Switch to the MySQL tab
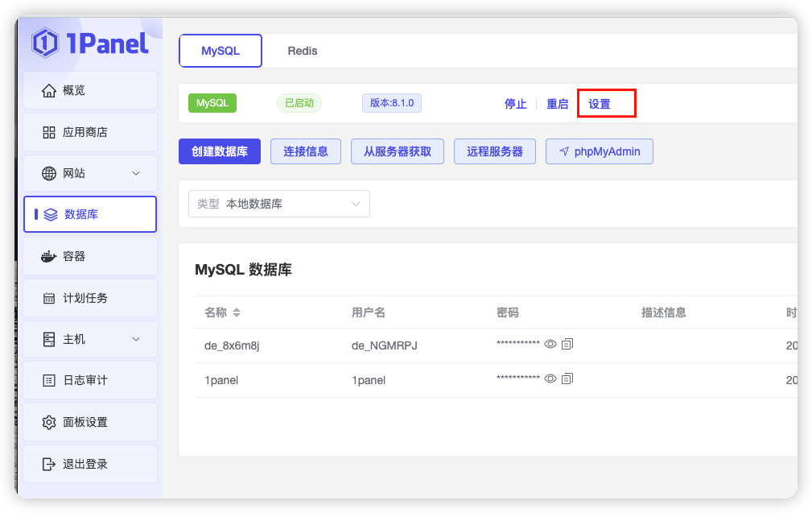 [221, 51]
